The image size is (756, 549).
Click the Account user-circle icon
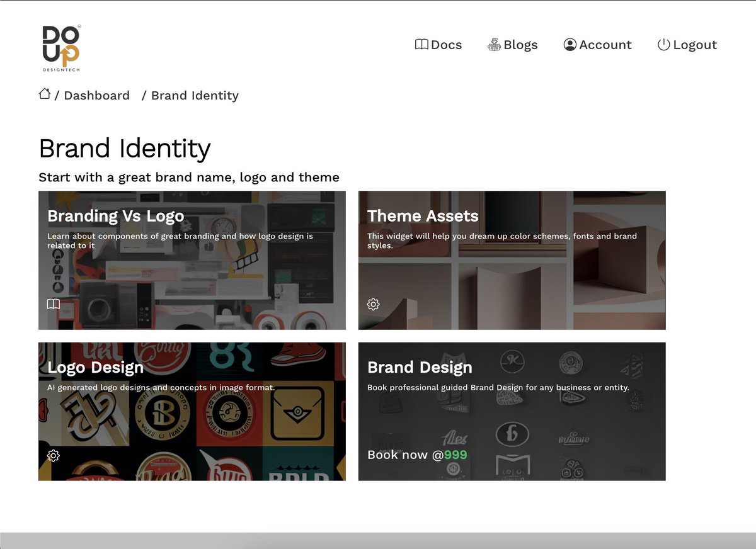click(x=570, y=45)
